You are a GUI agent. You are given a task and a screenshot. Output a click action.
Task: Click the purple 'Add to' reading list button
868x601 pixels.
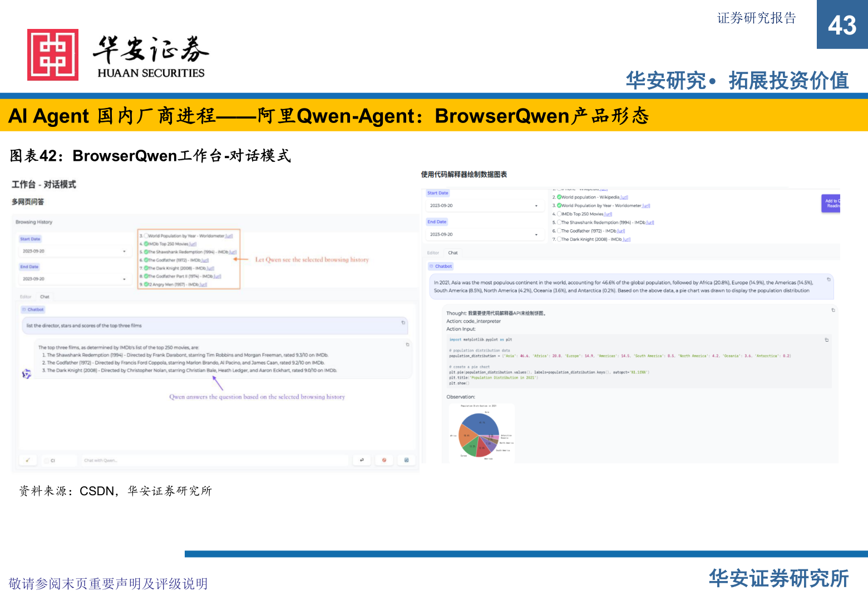click(831, 203)
